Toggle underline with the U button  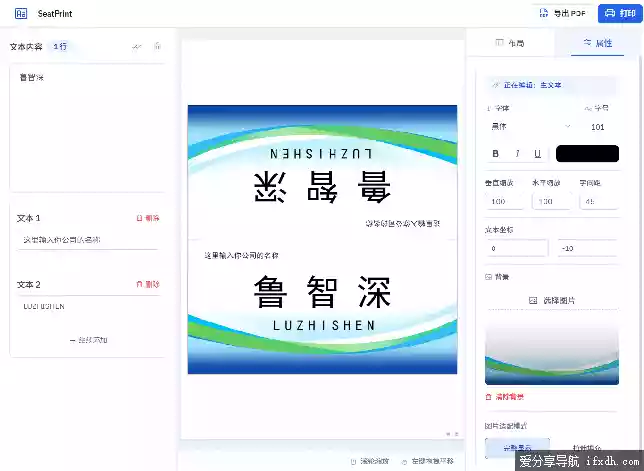[537, 154]
